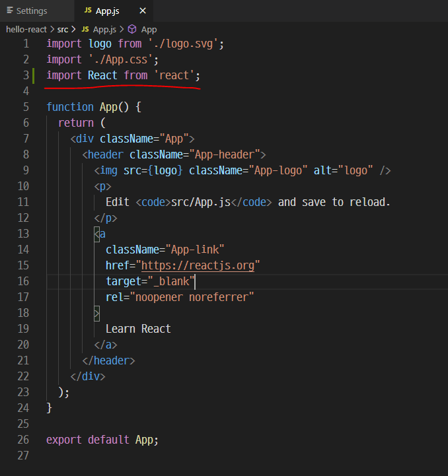This screenshot has height=476, width=448.
Task: Click alt="logo" attribute
Action: pos(344,170)
